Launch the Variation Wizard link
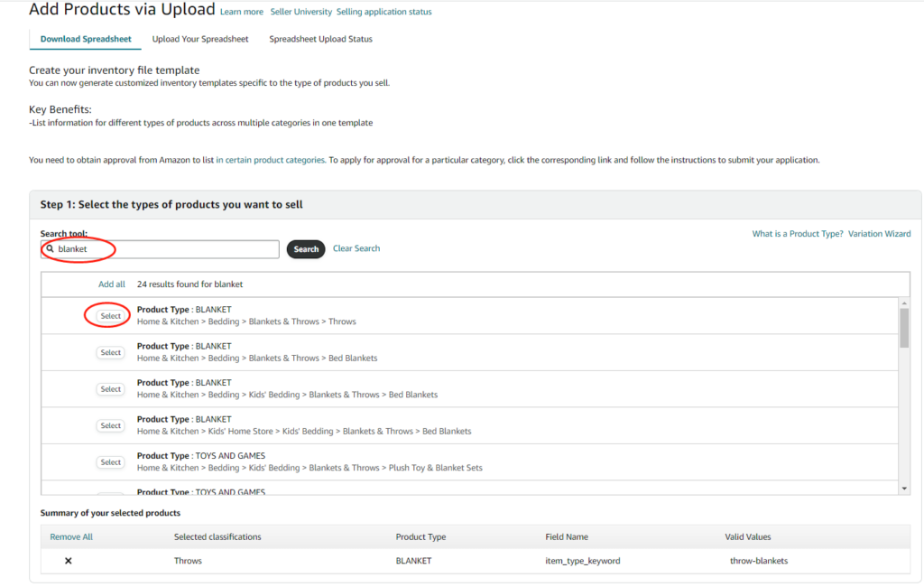The width and height of the screenshot is (924, 587). [879, 234]
